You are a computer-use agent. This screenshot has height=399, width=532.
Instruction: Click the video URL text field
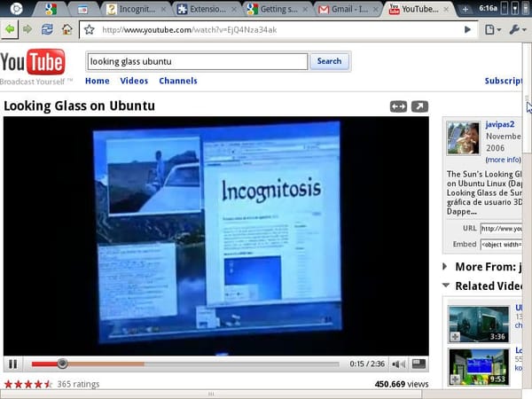tap(501, 229)
